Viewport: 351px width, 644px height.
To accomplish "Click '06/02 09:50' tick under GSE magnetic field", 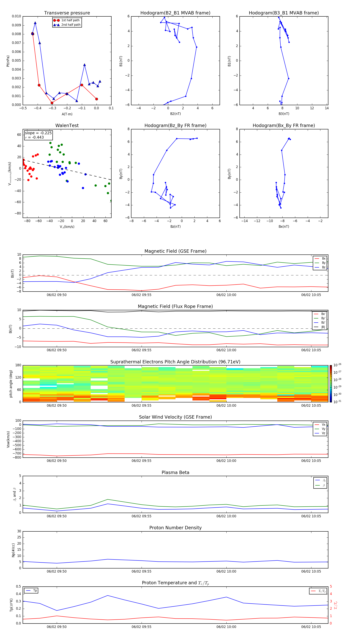I will (x=57, y=295).
